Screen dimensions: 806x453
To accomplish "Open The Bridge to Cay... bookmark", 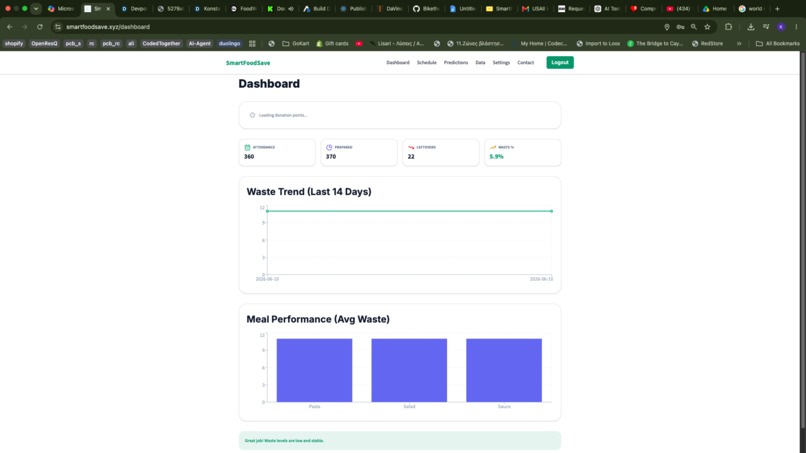I will (655, 44).
